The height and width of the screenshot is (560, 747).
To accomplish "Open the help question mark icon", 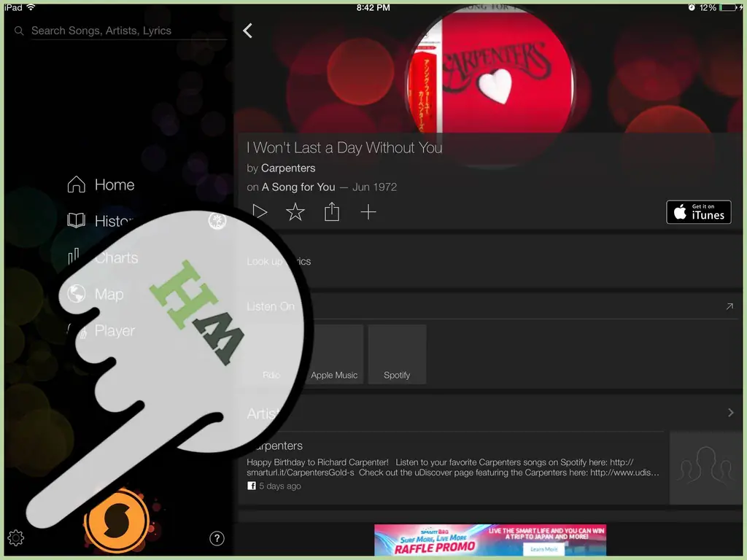I will (x=217, y=538).
